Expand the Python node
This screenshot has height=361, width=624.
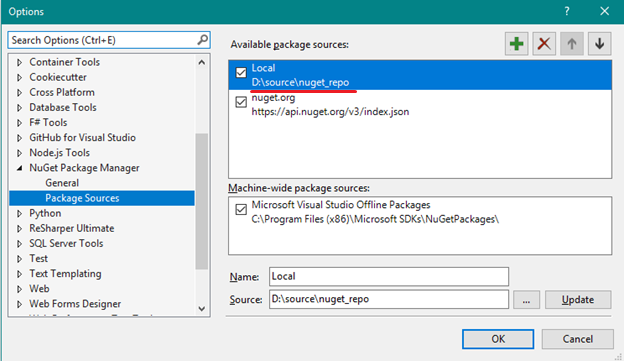(x=19, y=214)
